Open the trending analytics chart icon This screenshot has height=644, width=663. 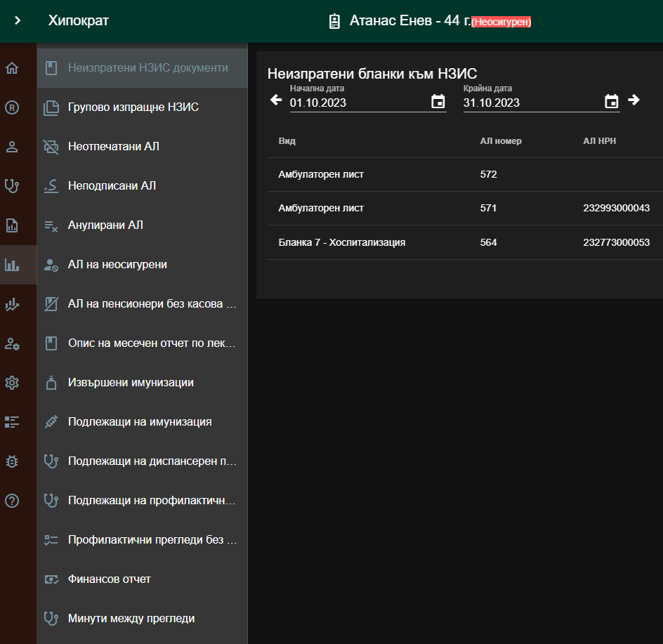(x=12, y=305)
